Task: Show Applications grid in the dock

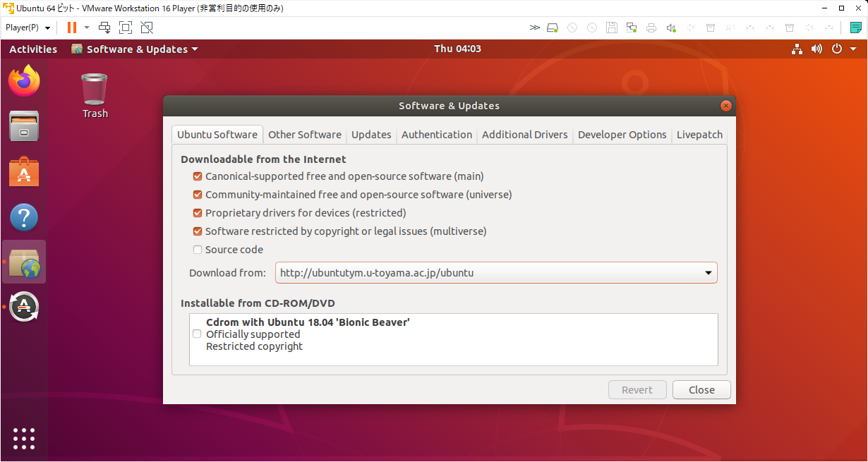Action: [24, 438]
